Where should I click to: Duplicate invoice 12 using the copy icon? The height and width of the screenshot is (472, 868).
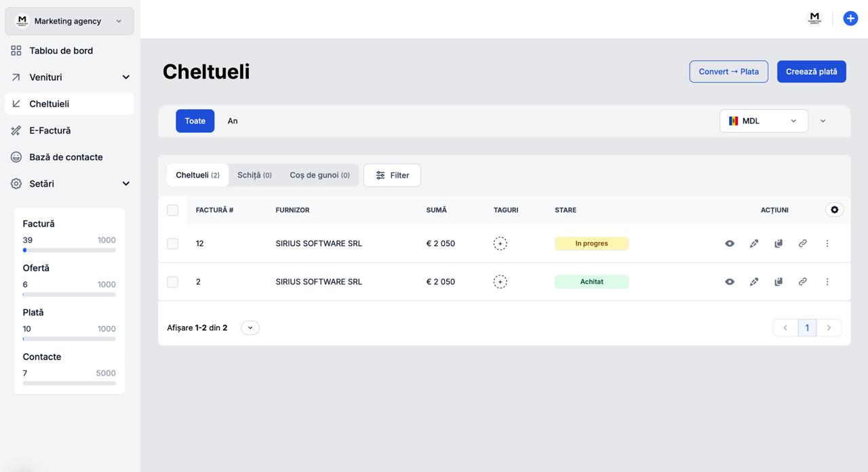point(778,243)
